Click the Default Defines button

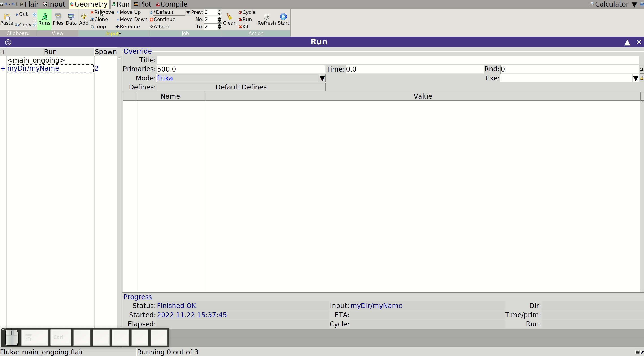pos(241,87)
